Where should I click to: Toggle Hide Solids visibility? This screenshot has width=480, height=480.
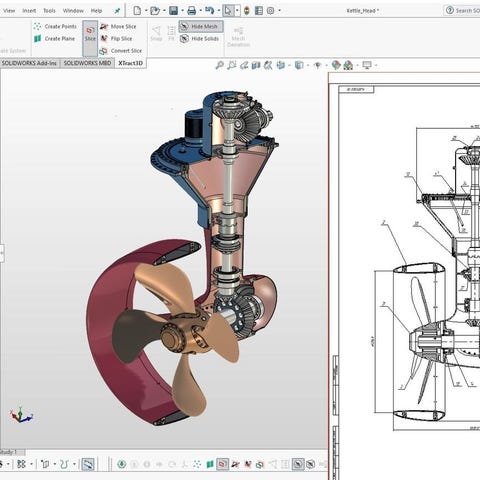tap(199, 39)
